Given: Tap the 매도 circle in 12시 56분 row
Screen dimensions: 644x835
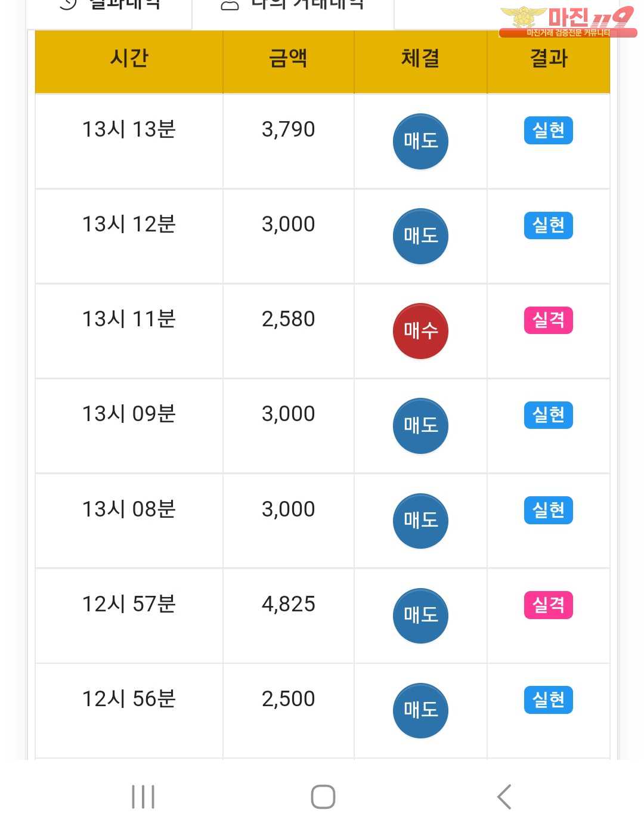Looking at the screenshot, I should pyautogui.click(x=420, y=710).
